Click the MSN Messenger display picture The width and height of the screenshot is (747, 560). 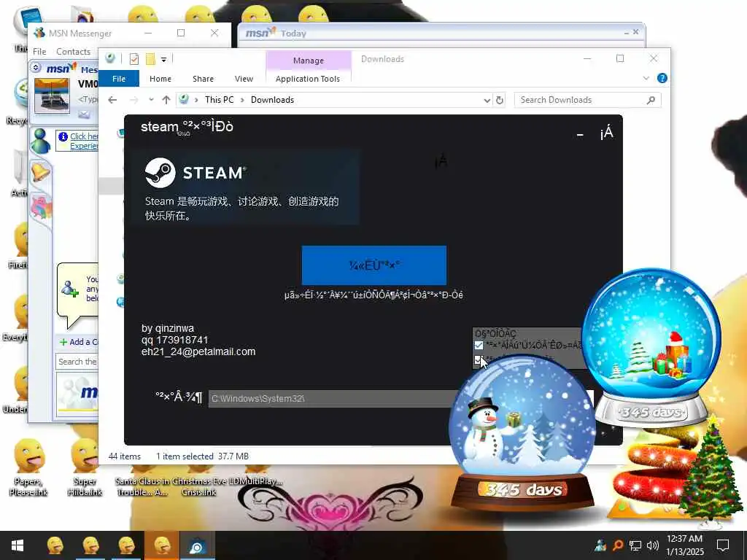(52, 95)
